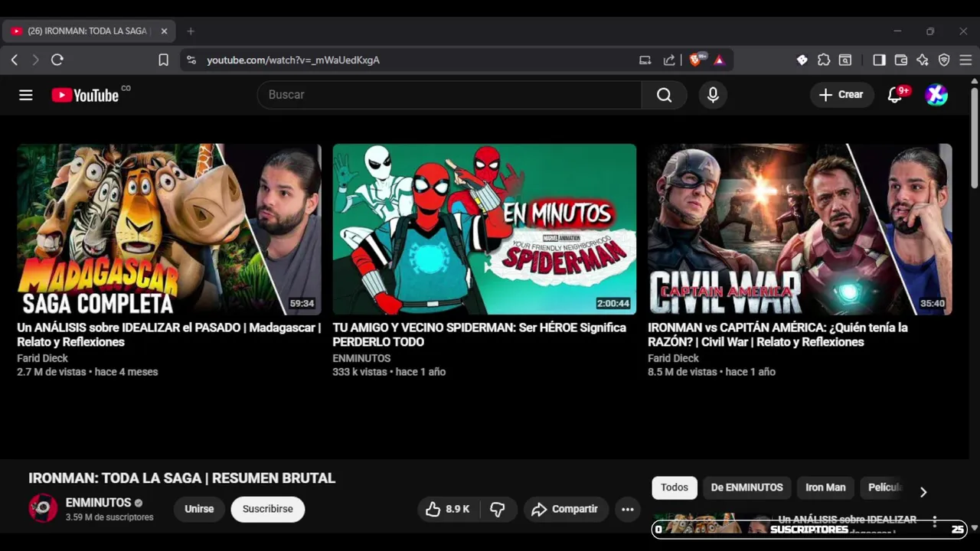Open the ENMINUTOS channel name link
The height and width of the screenshot is (551, 980).
99,503
